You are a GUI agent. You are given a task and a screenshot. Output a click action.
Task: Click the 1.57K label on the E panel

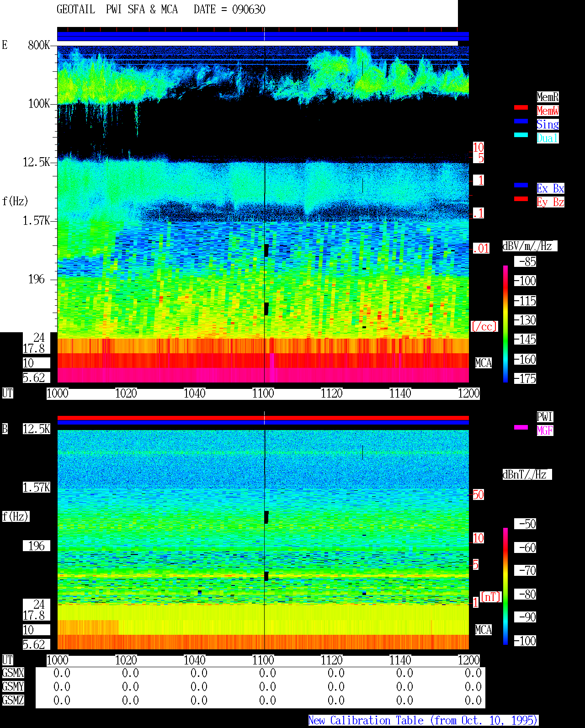coord(37,220)
